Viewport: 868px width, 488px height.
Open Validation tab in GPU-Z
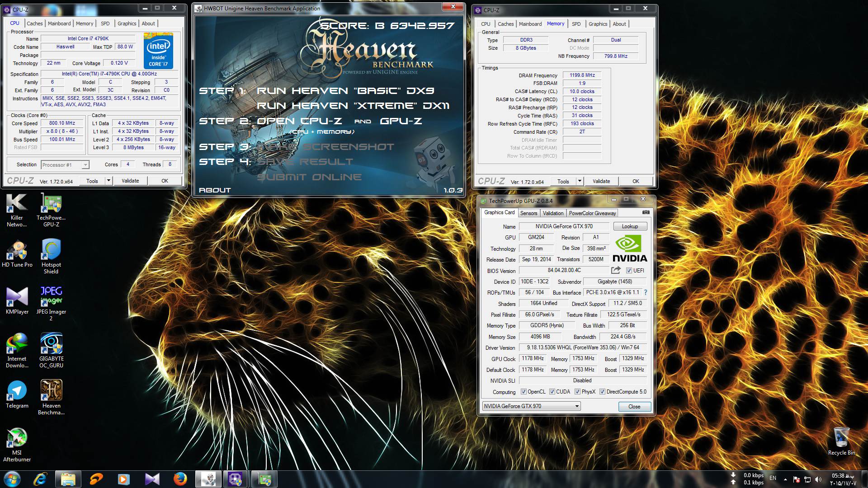click(x=553, y=213)
